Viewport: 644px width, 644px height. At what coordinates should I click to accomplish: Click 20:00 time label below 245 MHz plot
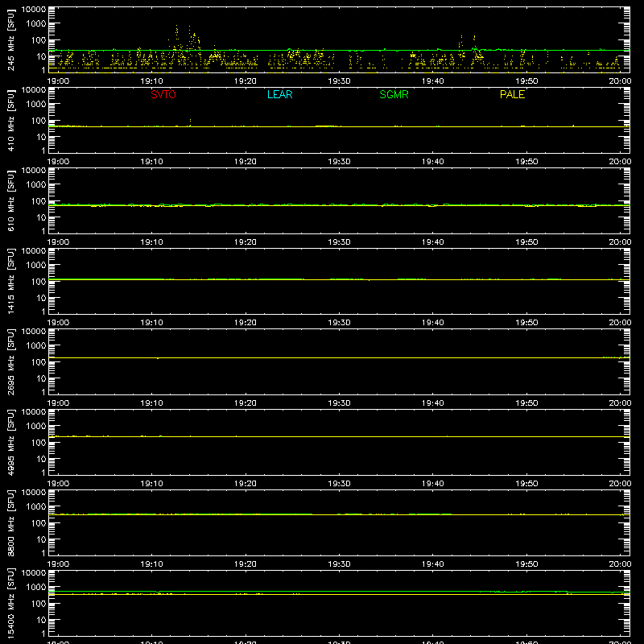click(620, 81)
